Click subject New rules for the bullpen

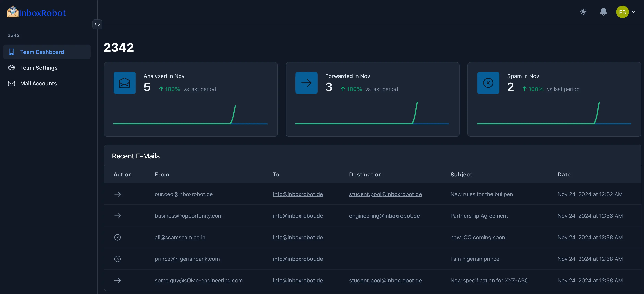[482, 194]
